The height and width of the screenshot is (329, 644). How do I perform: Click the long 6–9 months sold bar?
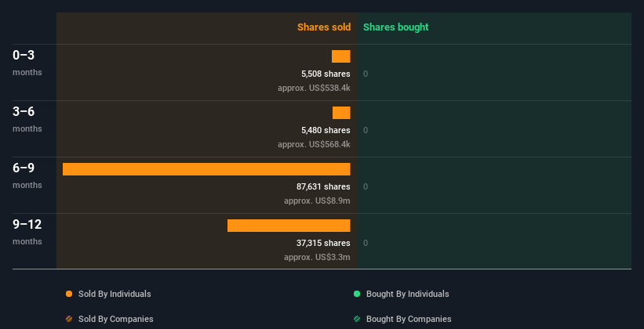click(206, 169)
